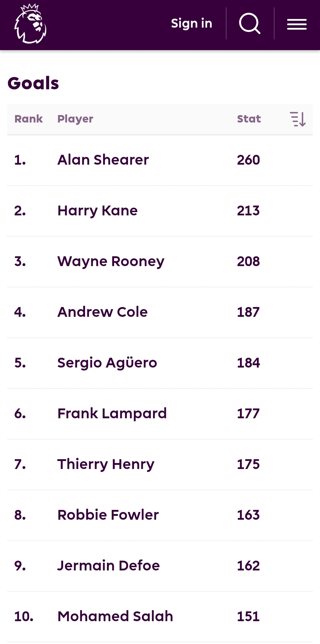
Task: Click the Sign in link
Action: tap(191, 23)
